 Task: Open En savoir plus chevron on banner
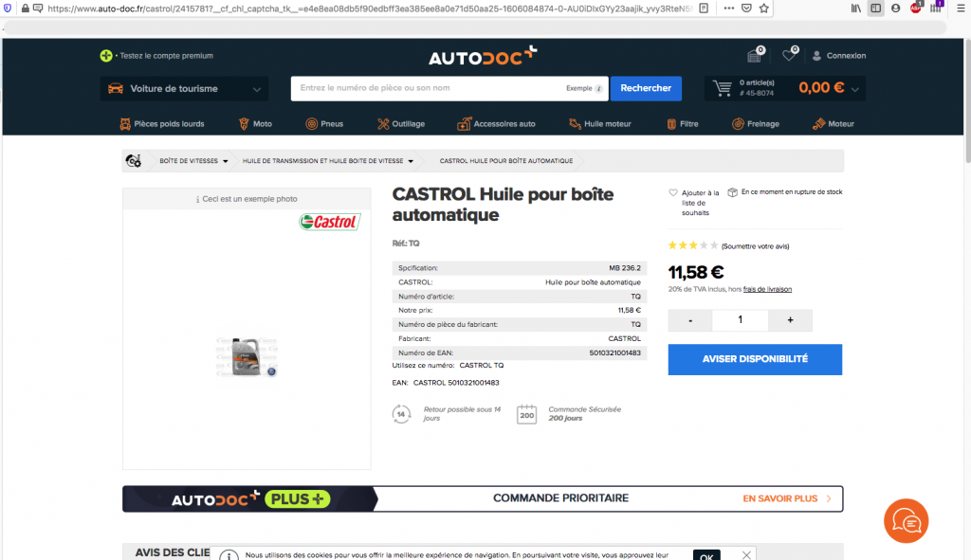coord(829,498)
